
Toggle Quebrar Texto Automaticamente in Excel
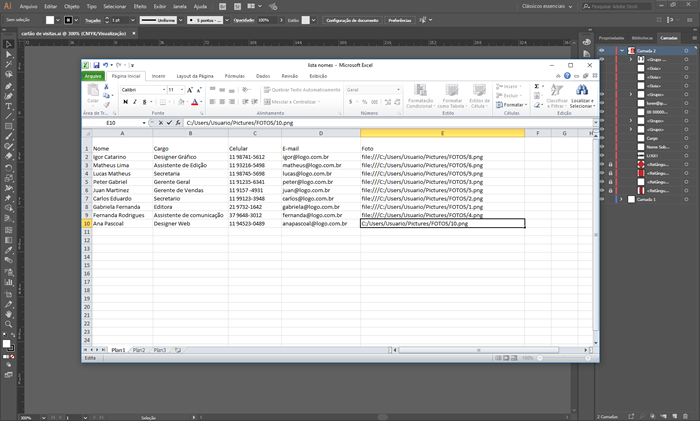point(302,90)
